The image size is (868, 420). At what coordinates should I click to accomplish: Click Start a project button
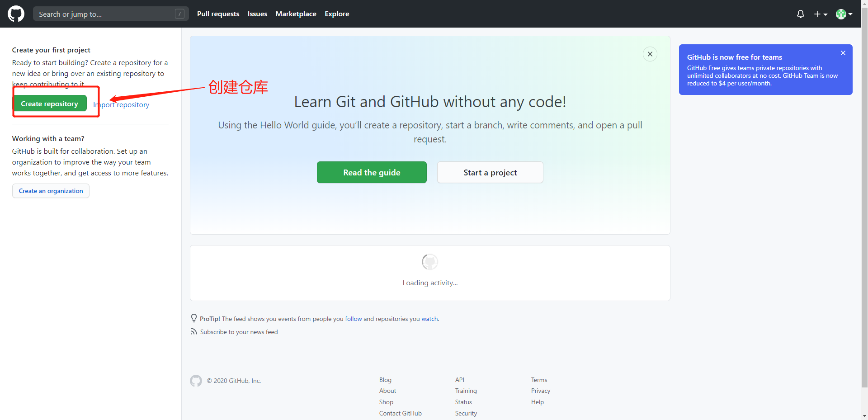point(490,172)
